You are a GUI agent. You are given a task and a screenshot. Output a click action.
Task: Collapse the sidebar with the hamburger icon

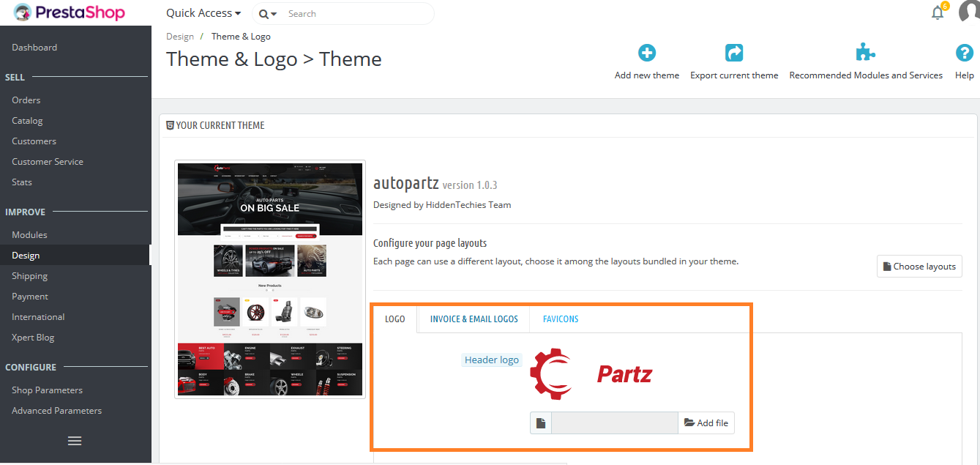(x=74, y=440)
